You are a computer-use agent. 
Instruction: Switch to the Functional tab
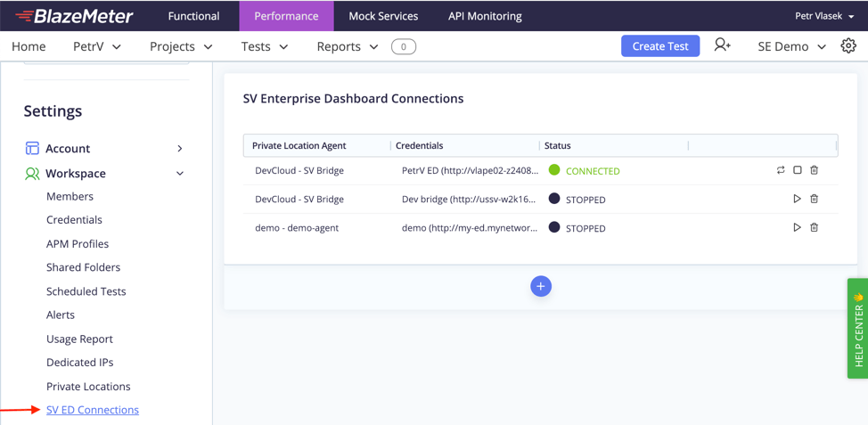pyautogui.click(x=193, y=16)
